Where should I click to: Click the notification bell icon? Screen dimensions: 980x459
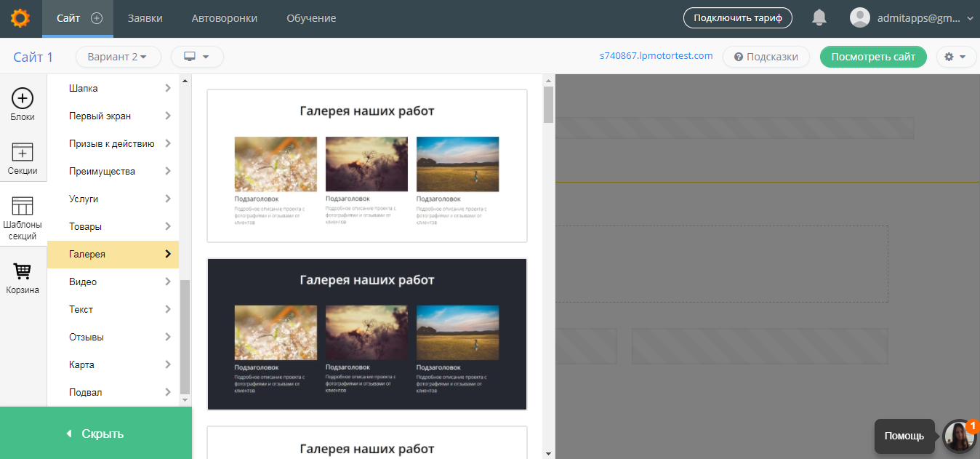tap(819, 17)
